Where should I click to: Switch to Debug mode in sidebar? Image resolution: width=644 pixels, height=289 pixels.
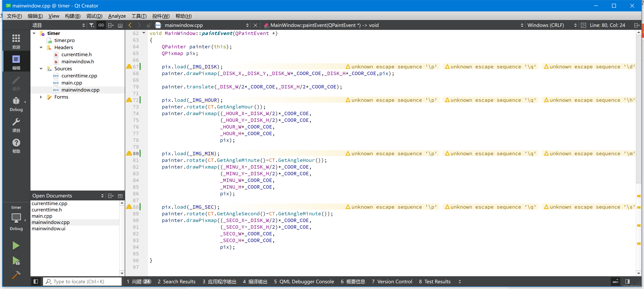(16, 104)
